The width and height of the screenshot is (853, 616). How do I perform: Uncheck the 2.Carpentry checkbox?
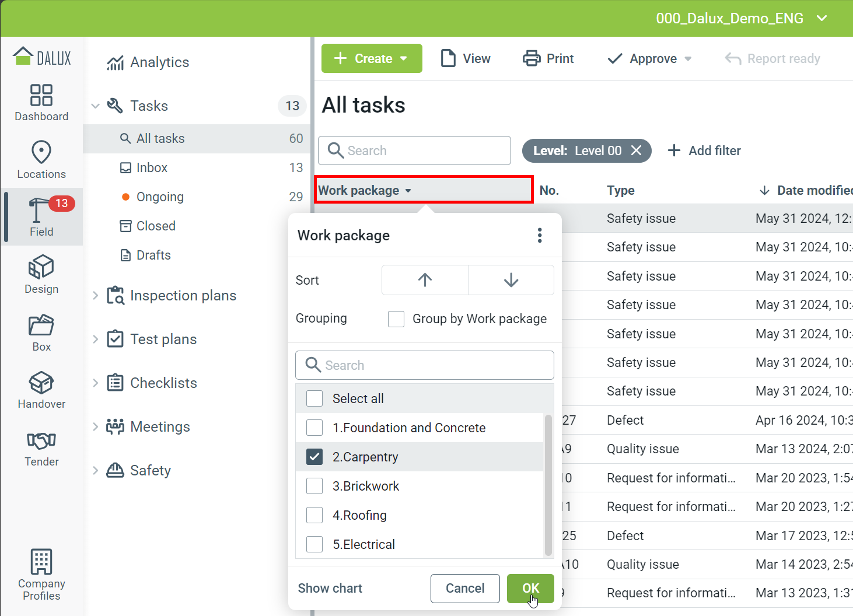point(314,457)
